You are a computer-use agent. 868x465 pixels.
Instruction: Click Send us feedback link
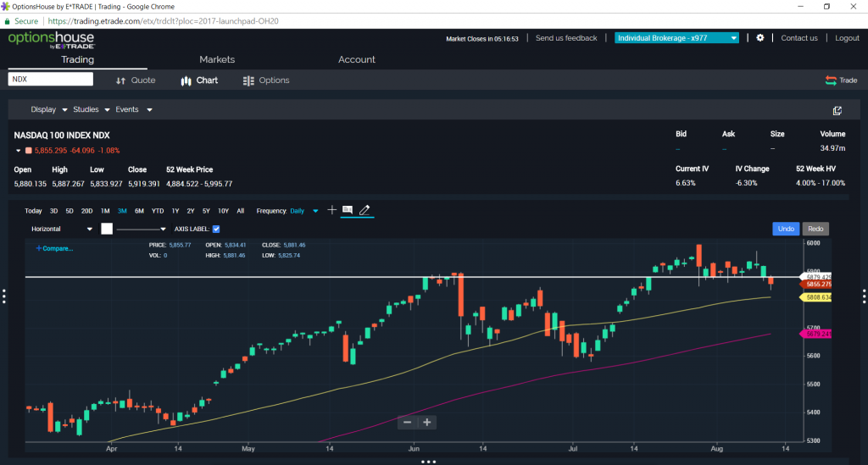click(566, 38)
